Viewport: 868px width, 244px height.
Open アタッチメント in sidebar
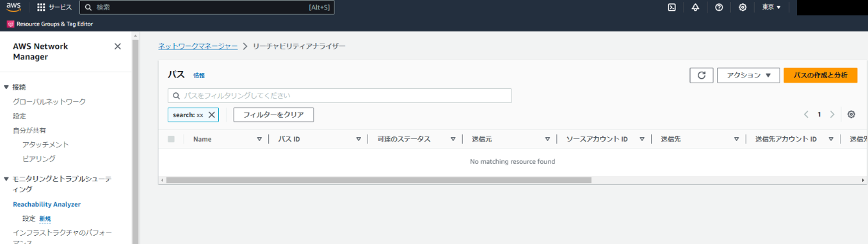tap(45, 145)
